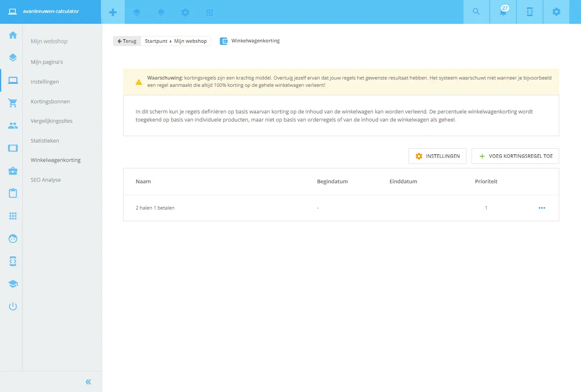Open search with the magnifier icon
The height and width of the screenshot is (392, 581).
[x=476, y=12]
